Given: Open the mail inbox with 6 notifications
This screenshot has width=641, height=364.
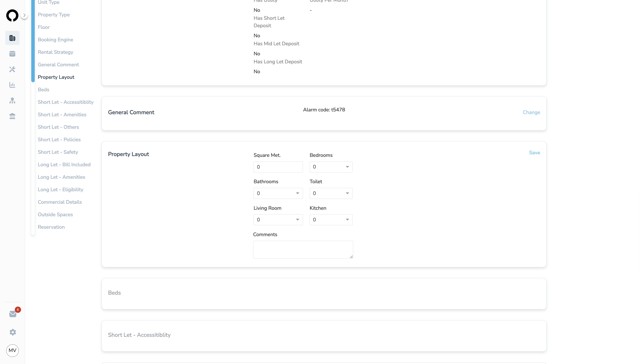Looking at the screenshot, I should [13, 314].
